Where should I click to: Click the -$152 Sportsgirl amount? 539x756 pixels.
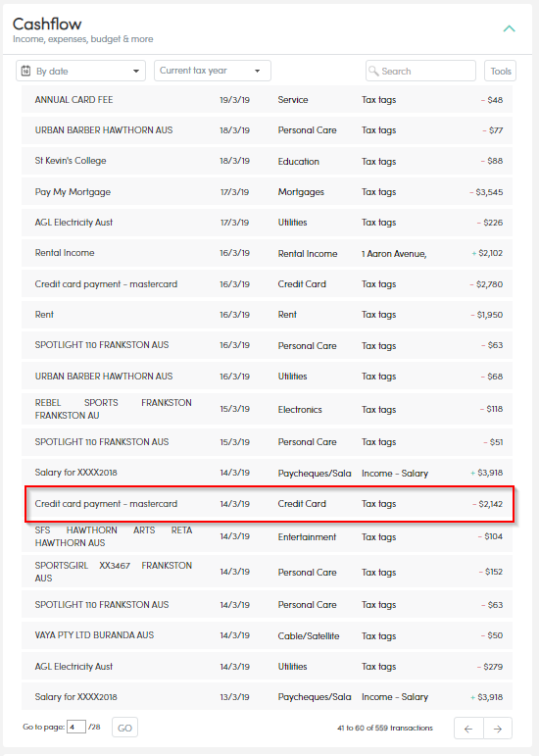pos(491,572)
